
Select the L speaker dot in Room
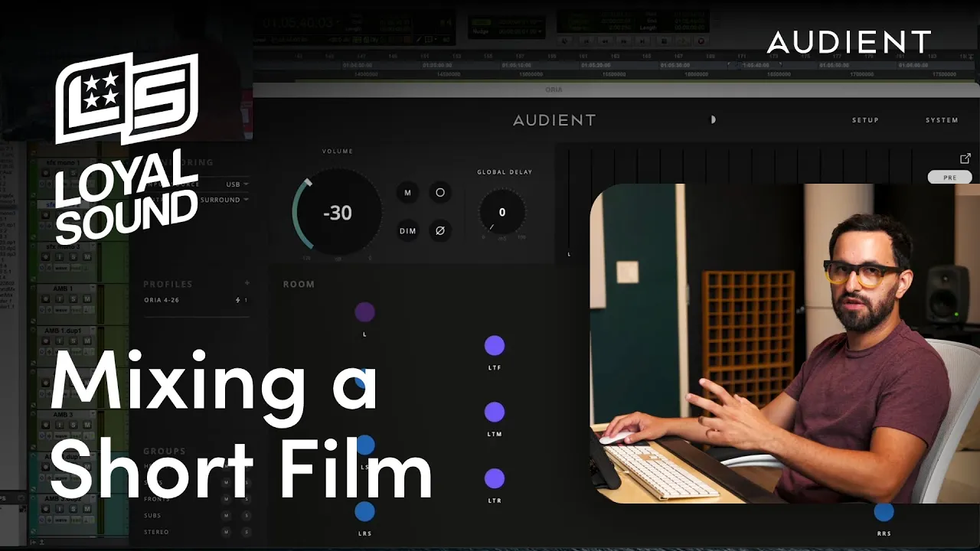click(364, 312)
